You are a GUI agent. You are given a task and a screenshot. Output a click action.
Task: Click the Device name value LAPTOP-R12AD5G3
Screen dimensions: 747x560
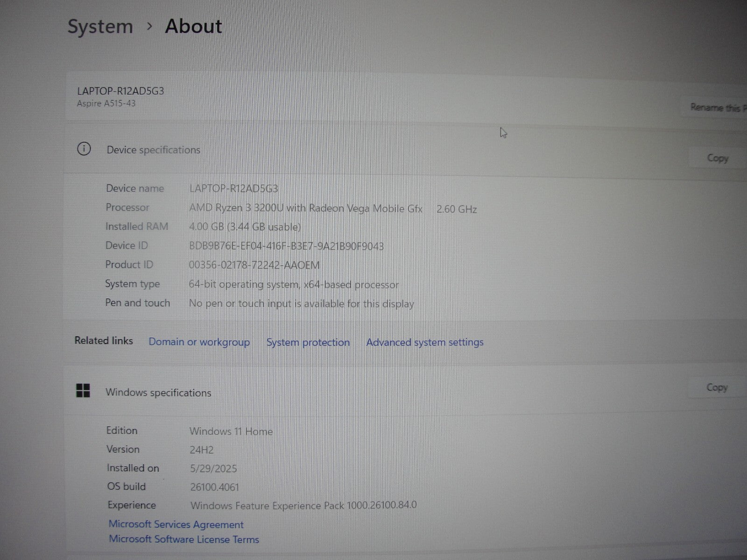click(233, 189)
